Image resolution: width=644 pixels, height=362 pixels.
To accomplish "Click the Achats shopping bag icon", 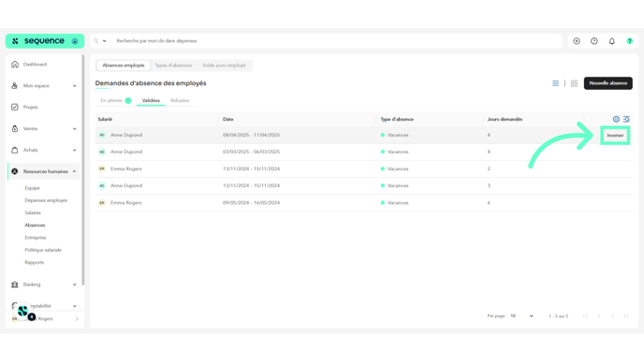I will [15, 151].
